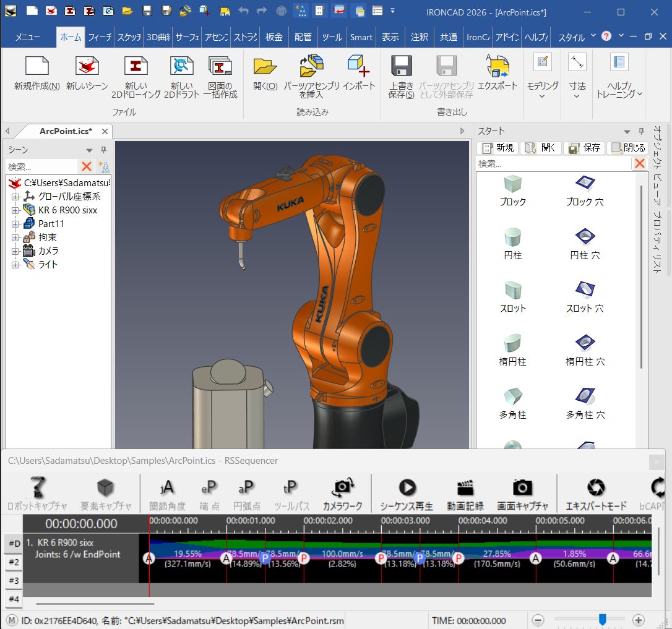Click in the catalog 検索 search field
Screen dimensions: 672x629
(x=553, y=164)
